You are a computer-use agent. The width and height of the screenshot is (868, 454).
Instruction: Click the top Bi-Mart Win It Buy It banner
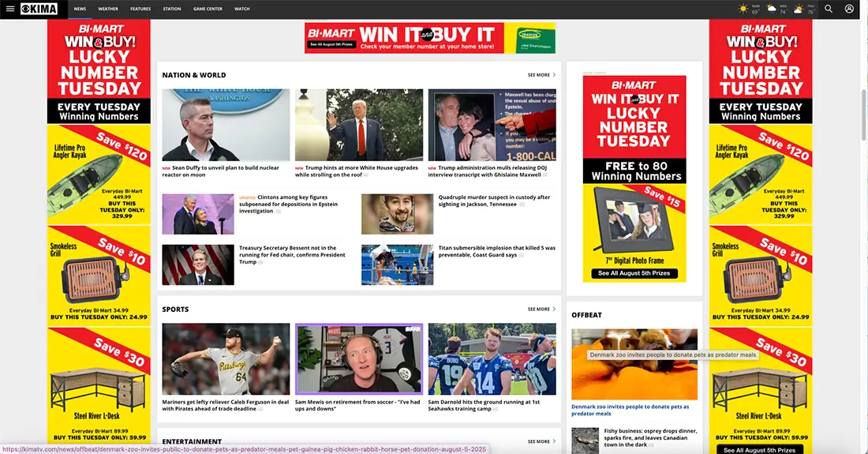click(x=429, y=38)
